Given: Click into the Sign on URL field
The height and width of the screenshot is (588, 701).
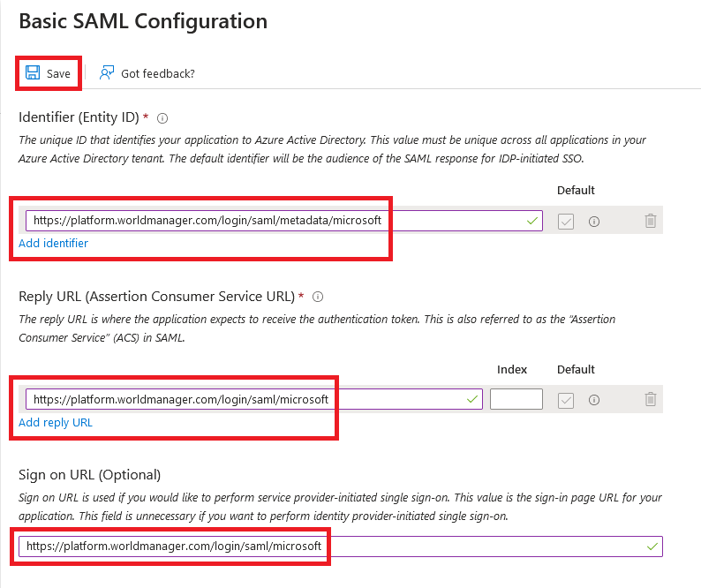Looking at the screenshot, I should 340,547.
